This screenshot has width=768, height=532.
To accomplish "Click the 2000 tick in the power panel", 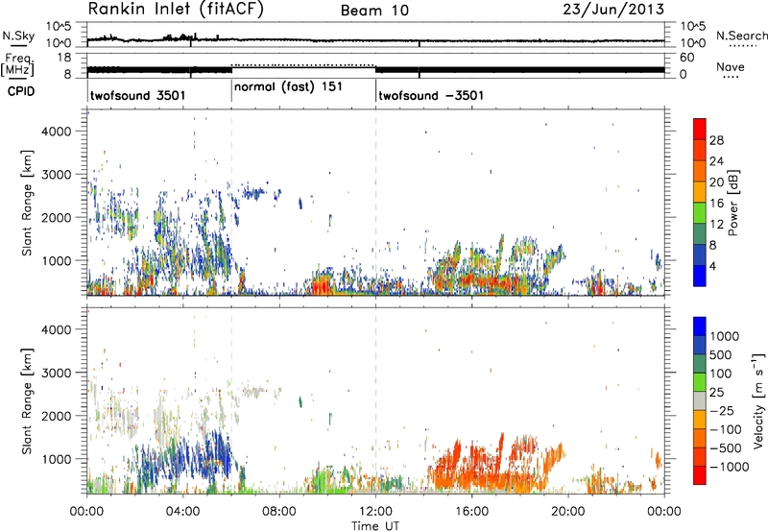I will [x=56, y=217].
